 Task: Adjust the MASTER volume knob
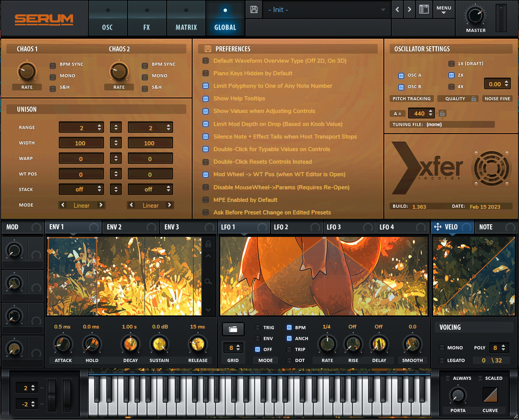[x=475, y=16]
